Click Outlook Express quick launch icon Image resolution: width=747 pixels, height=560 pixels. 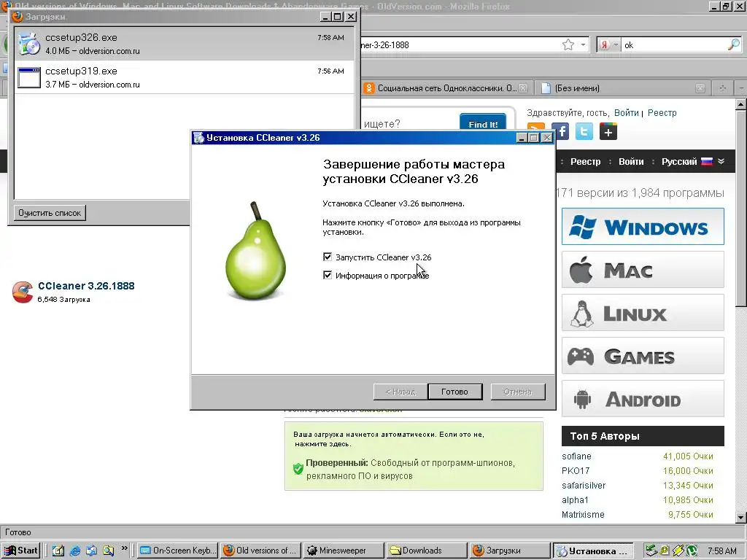coord(91,551)
